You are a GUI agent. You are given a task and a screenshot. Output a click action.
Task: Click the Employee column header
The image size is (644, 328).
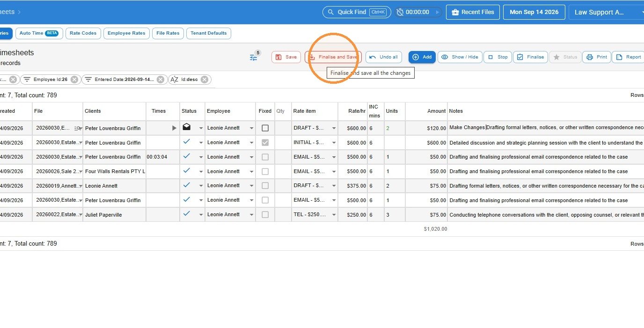tap(219, 111)
